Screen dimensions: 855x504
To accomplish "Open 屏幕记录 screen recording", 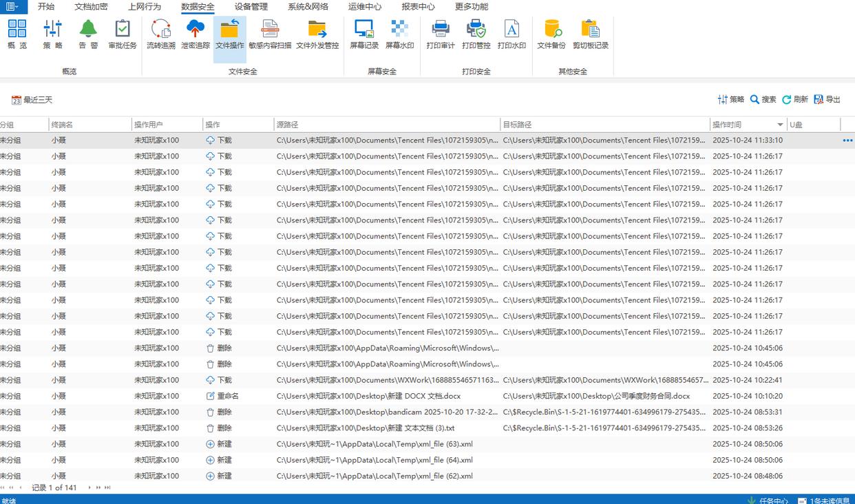I will tap(364, 34).
